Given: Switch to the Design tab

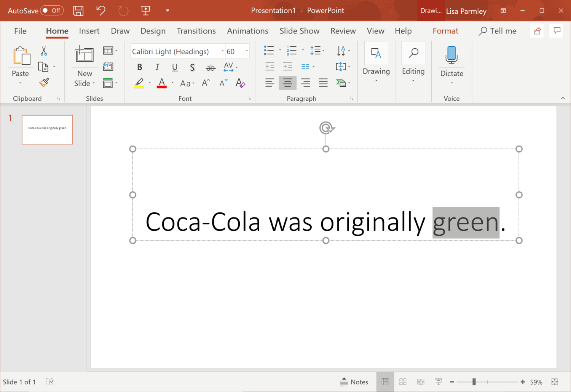Looking at the screenshot, I should coord(153,31).
